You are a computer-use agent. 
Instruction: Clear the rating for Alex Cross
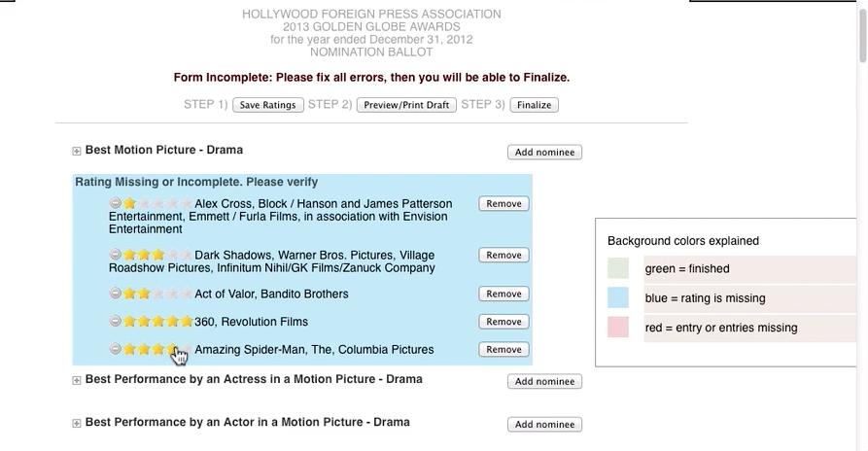[x=116, y=204]
